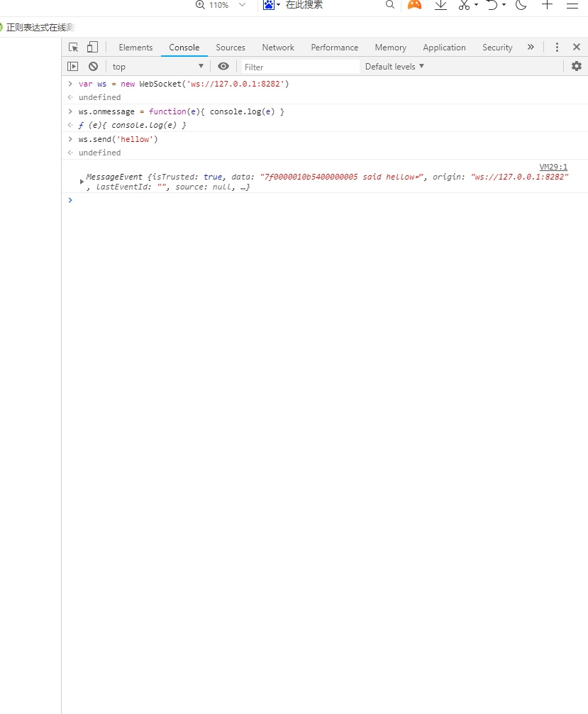This screenshot has width=588, height=714.
Task: Open the customize DevTools three-dot menu
Action: pyautogui.click(x=557, y=47)
